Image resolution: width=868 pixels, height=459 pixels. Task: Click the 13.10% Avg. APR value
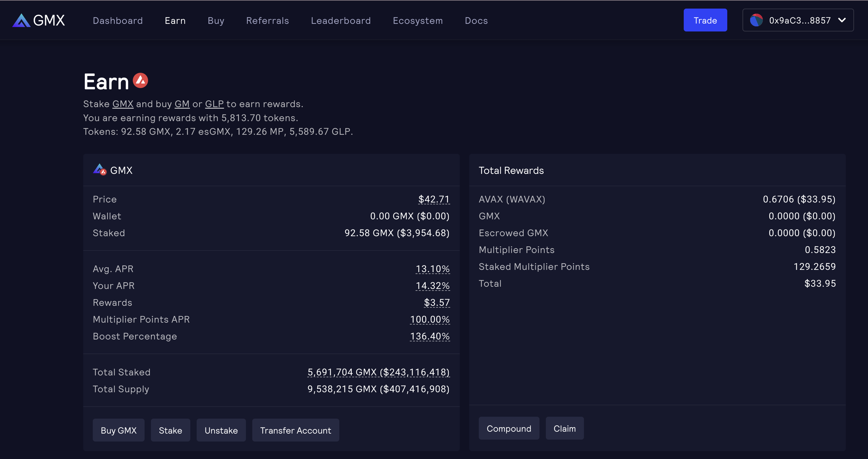(433, 269)
